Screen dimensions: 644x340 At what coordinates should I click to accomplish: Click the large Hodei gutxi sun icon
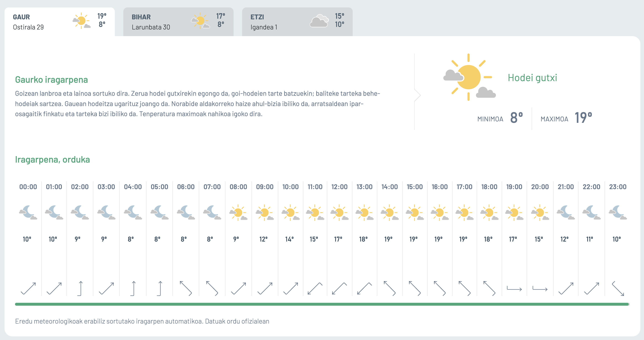coord(469,78)
